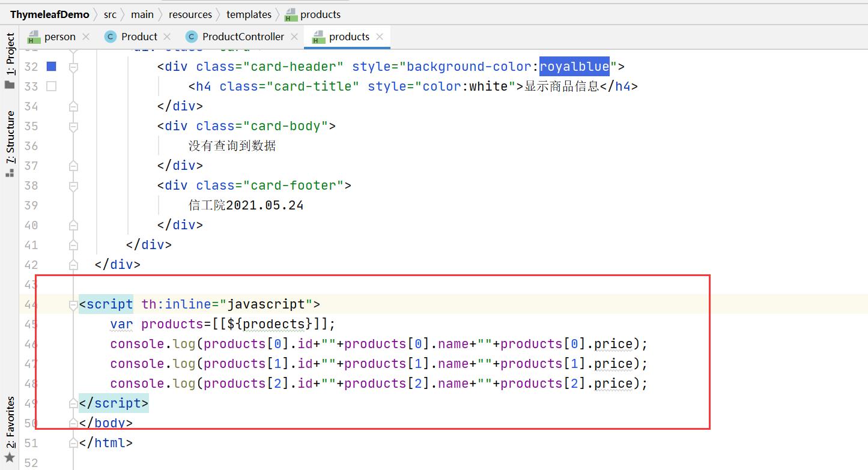Collapse the card-footer div fold on line 38
868x470 pixels.
73,186
